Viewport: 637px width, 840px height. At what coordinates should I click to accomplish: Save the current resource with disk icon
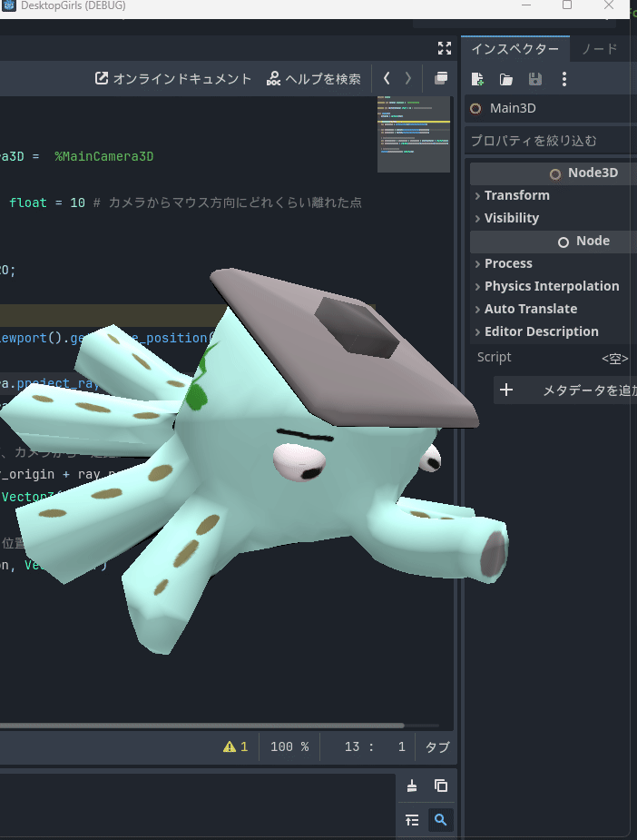[x=535, y=79]
